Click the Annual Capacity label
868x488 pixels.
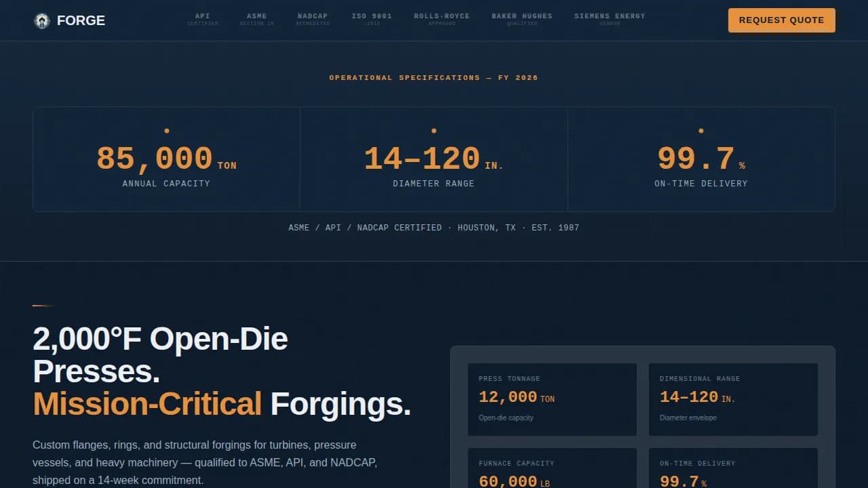[x=166, y=184]
